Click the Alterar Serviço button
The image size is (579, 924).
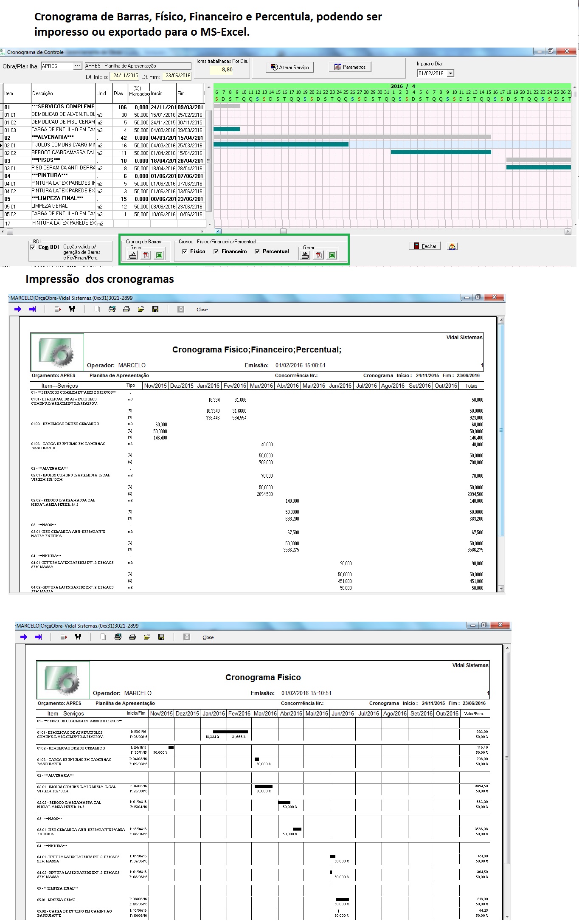289,67
